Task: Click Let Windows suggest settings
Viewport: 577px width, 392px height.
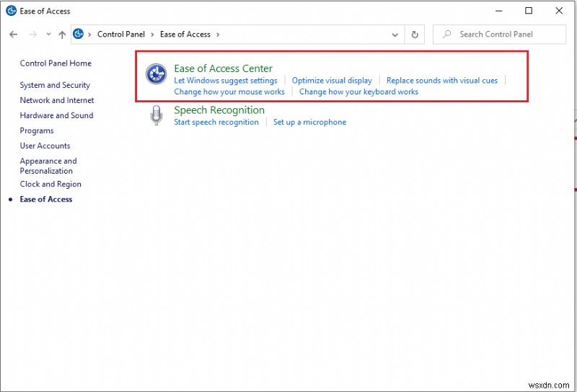Action: click(x=226, y=81)
